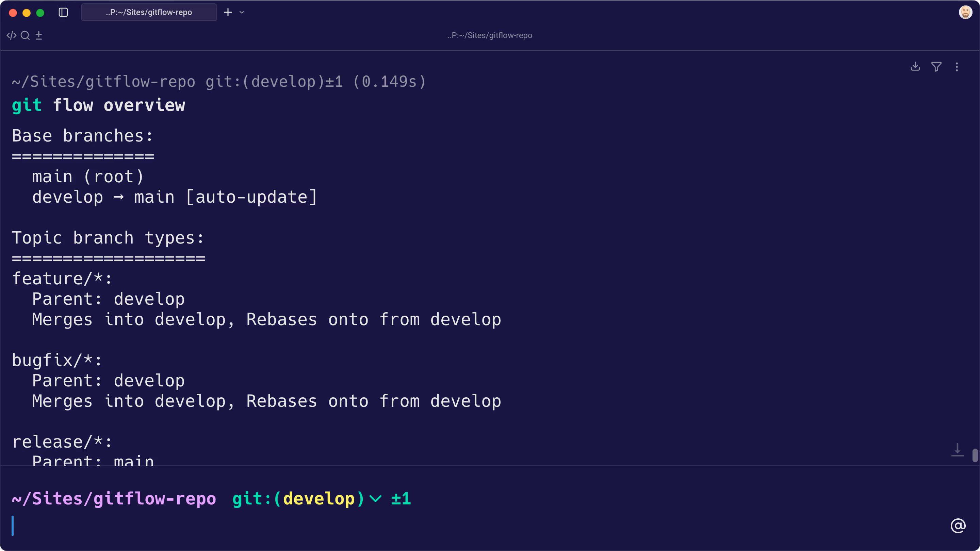Click the 'bugfix/*:' line
This screenshot has width=980, height=551.
tap(57, 361)
